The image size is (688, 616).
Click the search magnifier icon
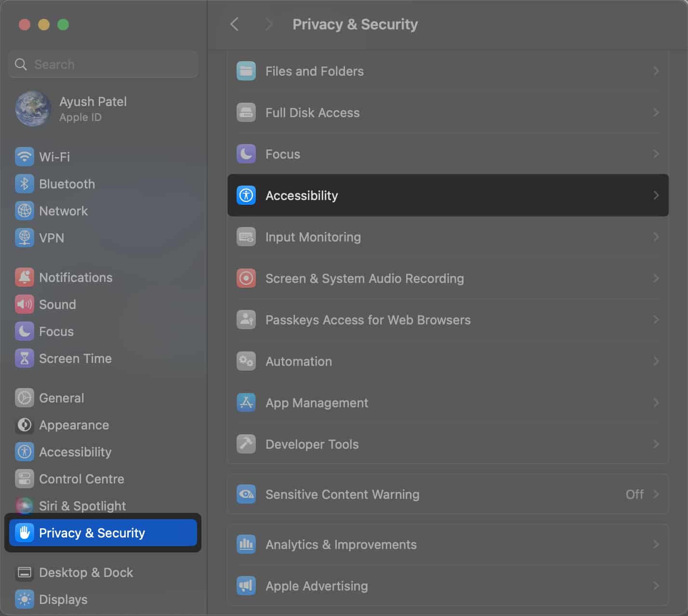click(21, 64)
